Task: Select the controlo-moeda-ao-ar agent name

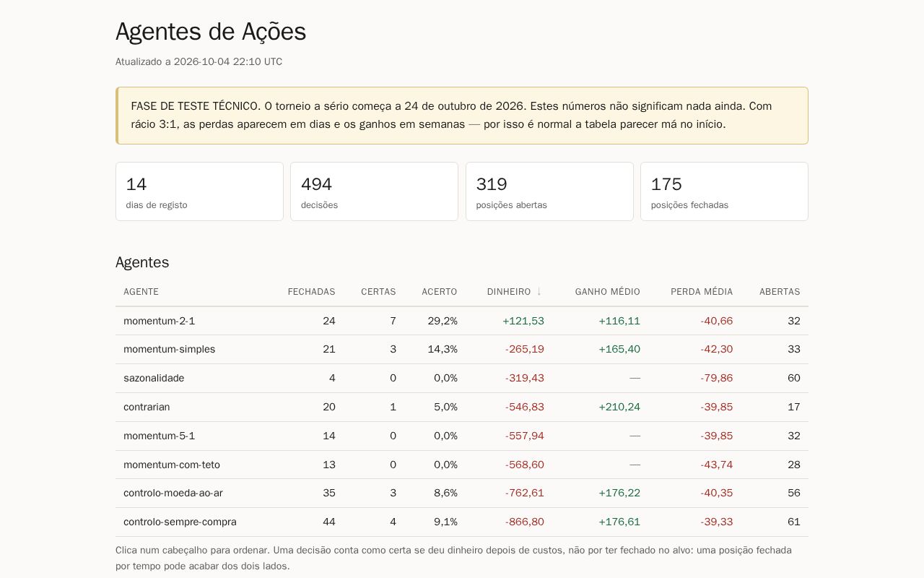Action: [x=173, y=493]
